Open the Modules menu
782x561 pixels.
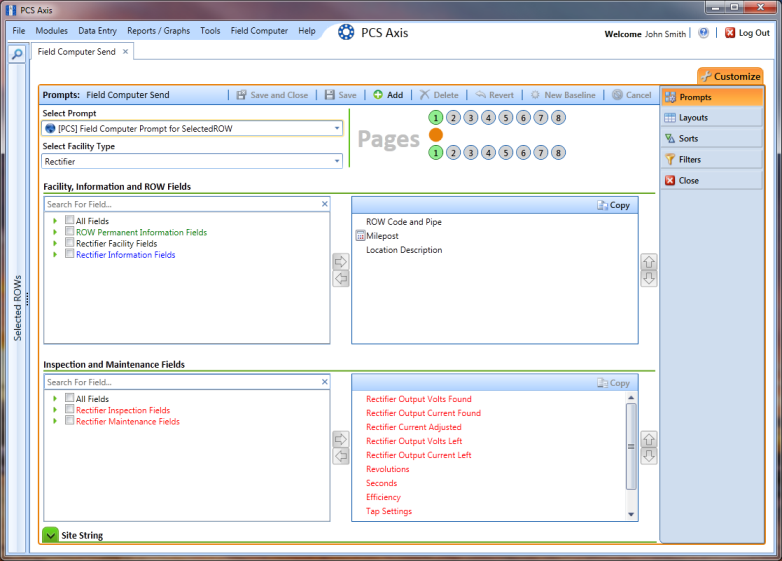click(x=51, y=31)
